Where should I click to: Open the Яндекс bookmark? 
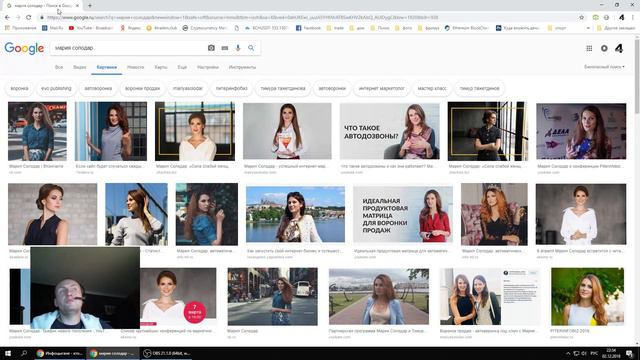[130, 28]
